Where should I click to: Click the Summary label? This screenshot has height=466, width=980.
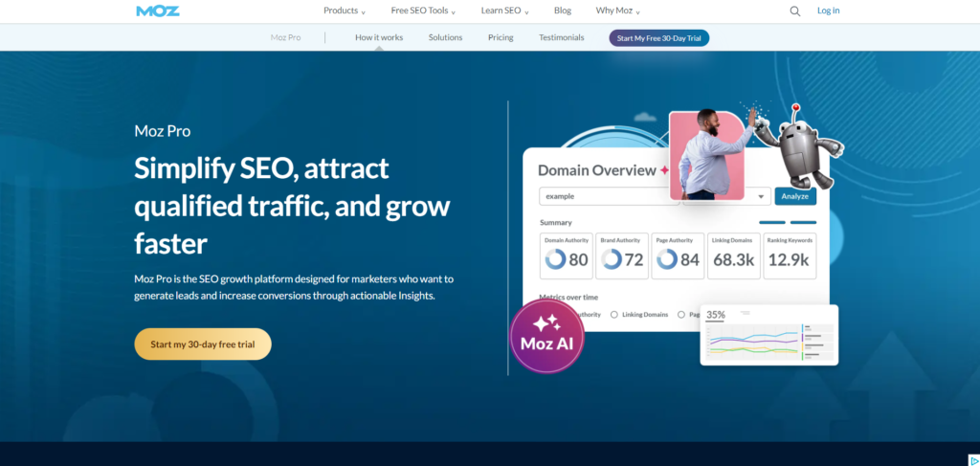(556, 222)
